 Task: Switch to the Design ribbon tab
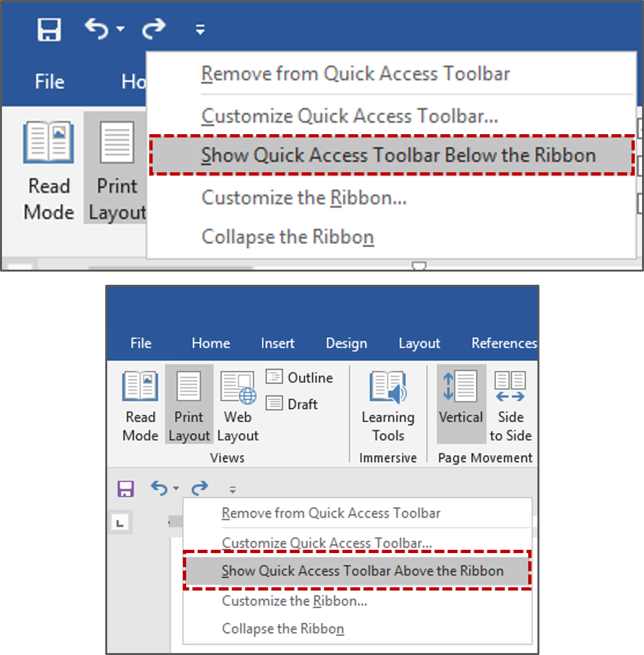346,343
